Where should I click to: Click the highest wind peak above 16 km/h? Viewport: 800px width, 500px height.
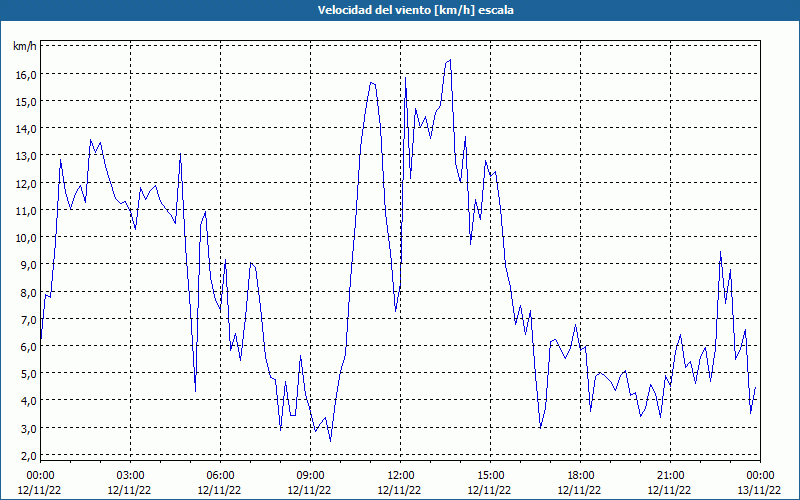pyautogui.click(x=450, y=60)
